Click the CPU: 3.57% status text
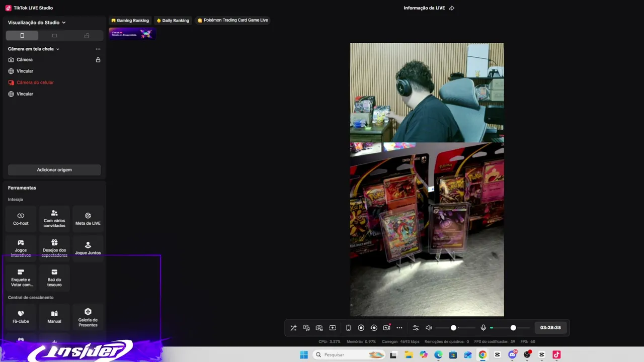 [330, 342]
